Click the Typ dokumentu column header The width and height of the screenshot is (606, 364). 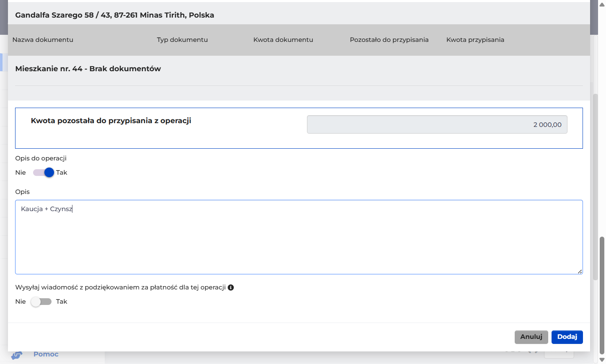(x=182, y=40)
